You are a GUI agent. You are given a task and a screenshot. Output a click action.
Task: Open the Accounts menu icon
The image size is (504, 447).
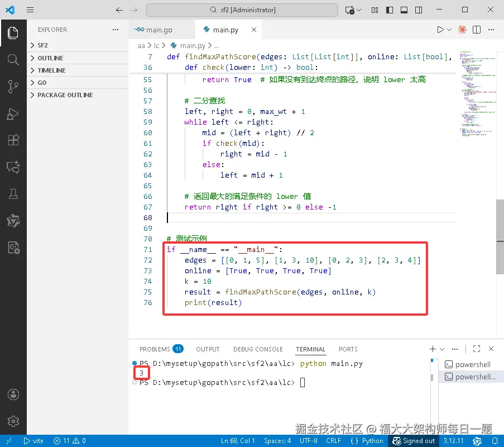(x=13, y=394)
